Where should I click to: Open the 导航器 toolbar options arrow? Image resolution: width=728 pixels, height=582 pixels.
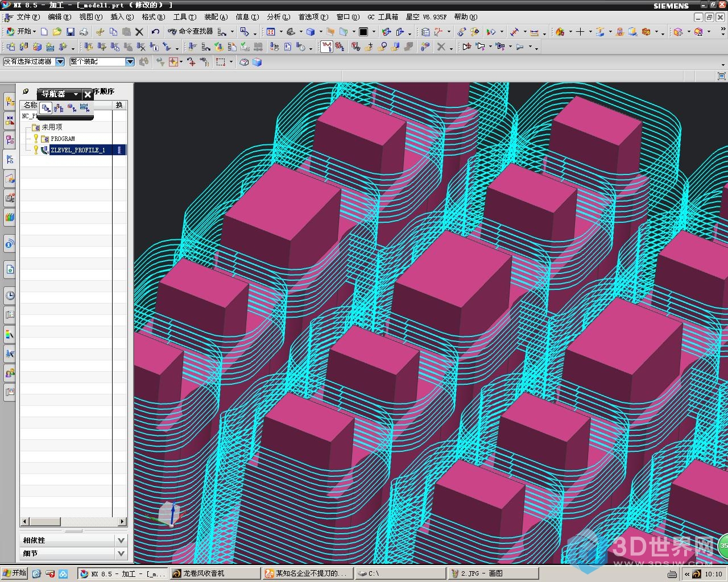click(76, 94)
